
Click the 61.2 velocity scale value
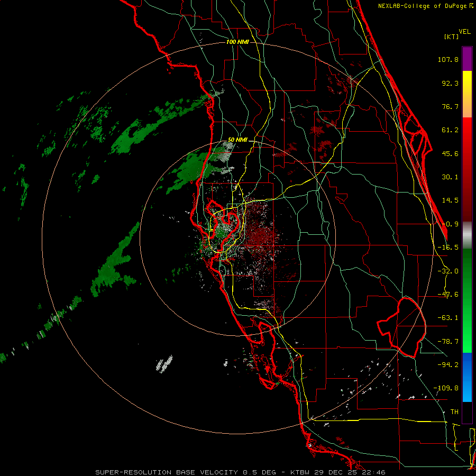(x=450, y=130)
